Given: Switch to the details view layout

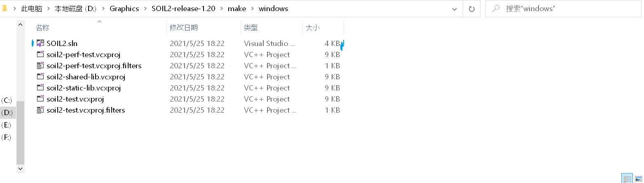Looking at the screenshot, I should tap(628, 178).
